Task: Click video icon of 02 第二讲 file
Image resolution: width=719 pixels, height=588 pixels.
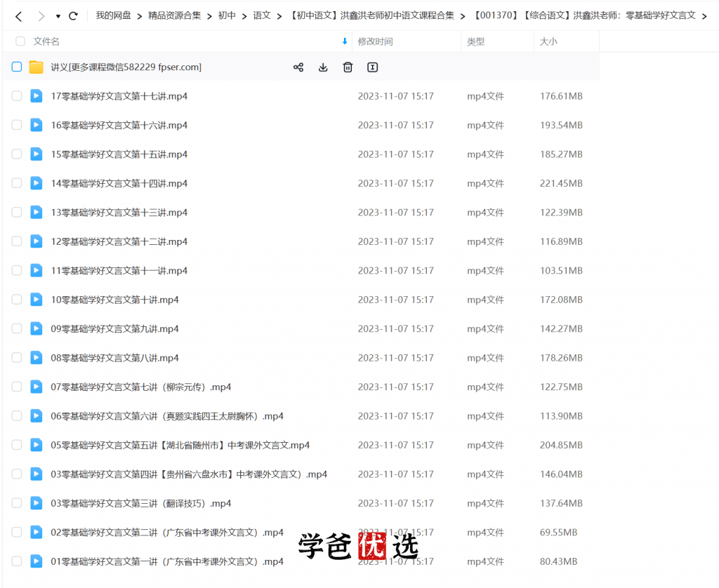Action: pyautogui.click(x=37, y=532)
